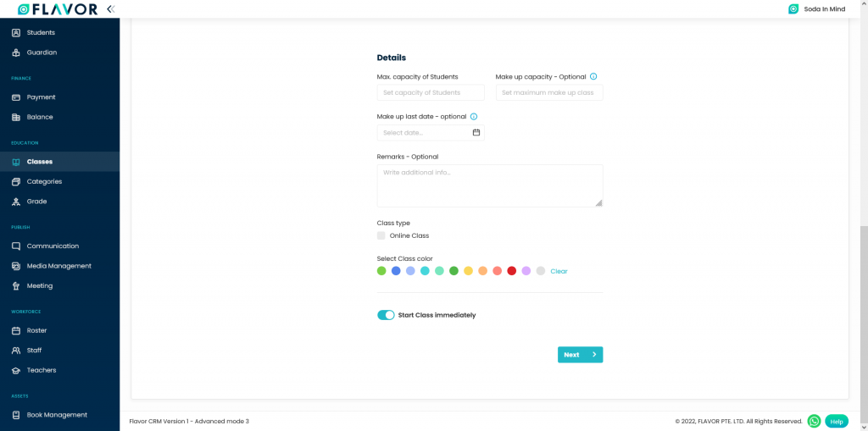This screenshot has height=431, width=868.
Task: Select the red class color swatch
Action: coord(511,271)
